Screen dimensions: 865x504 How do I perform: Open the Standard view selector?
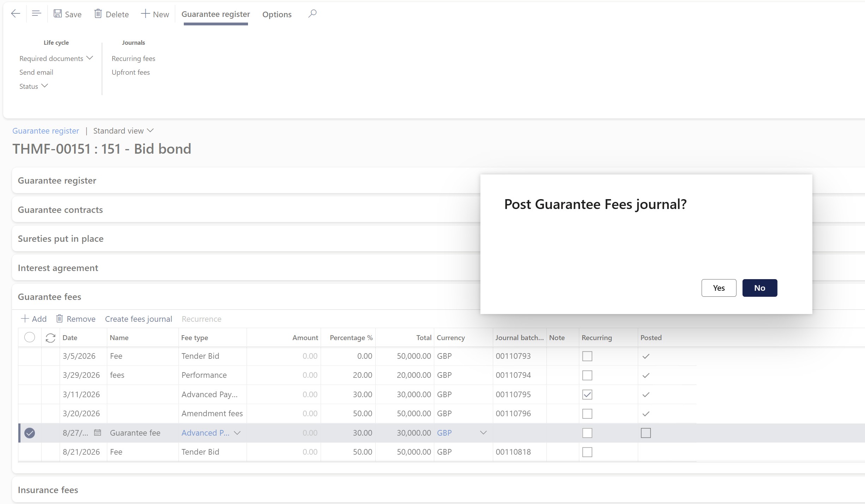(x=123, y=131)
